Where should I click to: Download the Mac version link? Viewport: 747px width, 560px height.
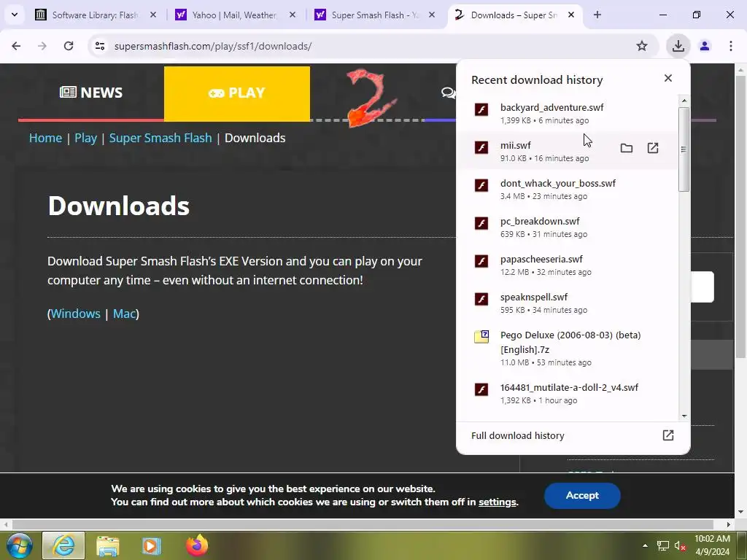tap(124, 314)
